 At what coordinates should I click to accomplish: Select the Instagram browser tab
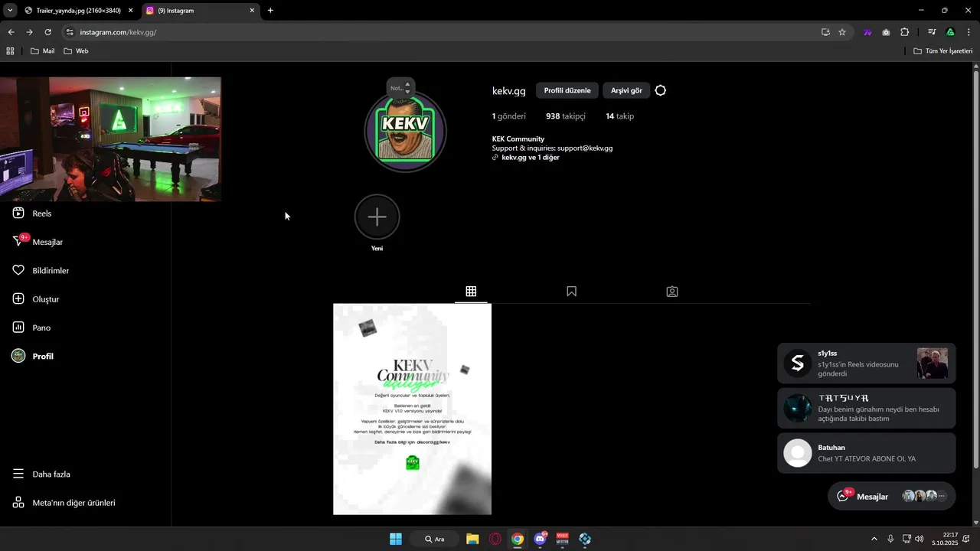click(x=196, y=11)
